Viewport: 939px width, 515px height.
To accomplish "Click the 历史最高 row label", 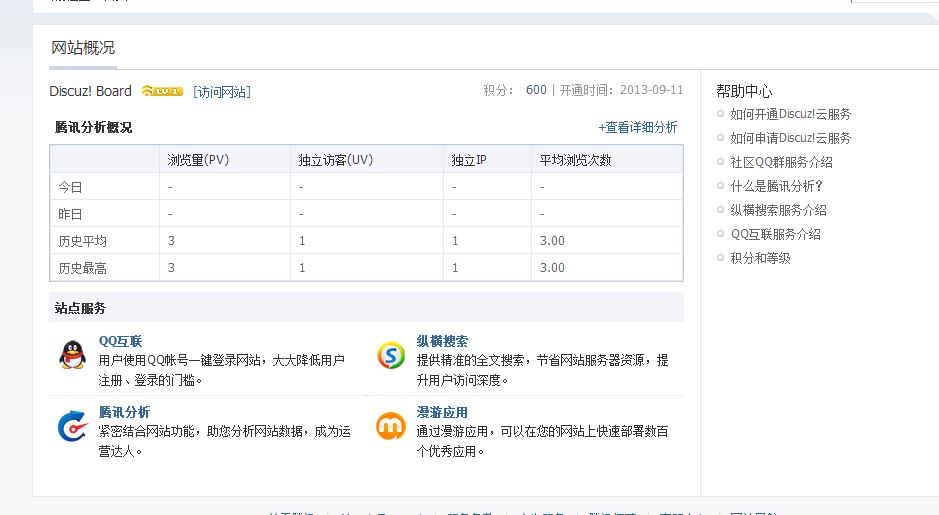I will (83, 268).
